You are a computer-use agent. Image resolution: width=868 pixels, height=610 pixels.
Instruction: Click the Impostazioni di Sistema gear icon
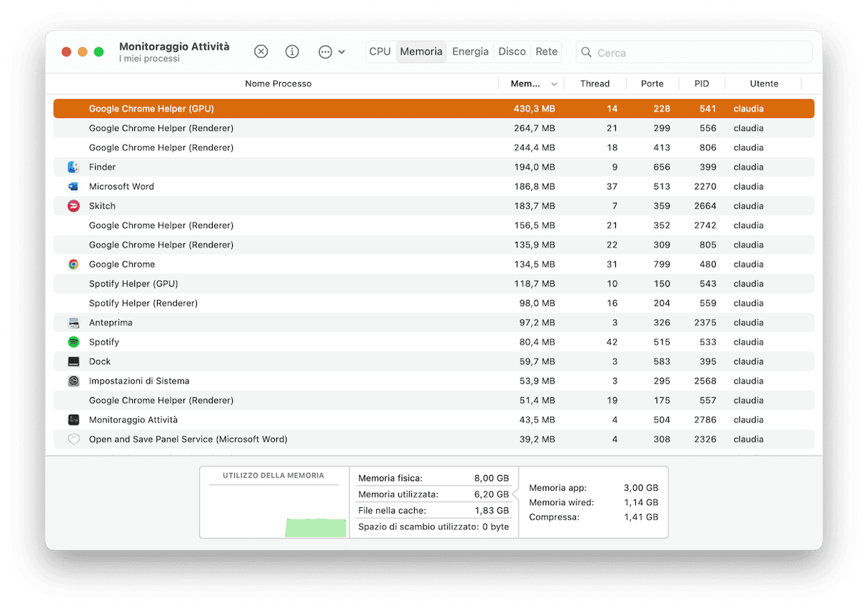(x=74, y=381)
